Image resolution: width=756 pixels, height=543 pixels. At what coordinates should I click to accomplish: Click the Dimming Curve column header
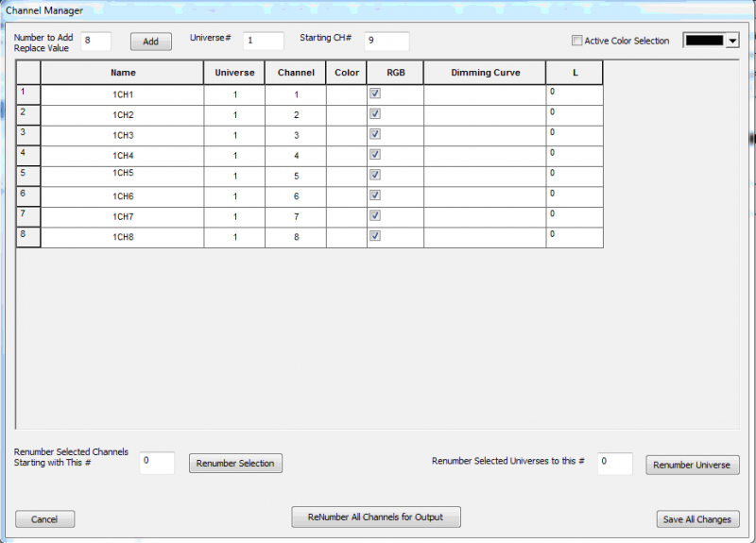click(x=485, y=73)
